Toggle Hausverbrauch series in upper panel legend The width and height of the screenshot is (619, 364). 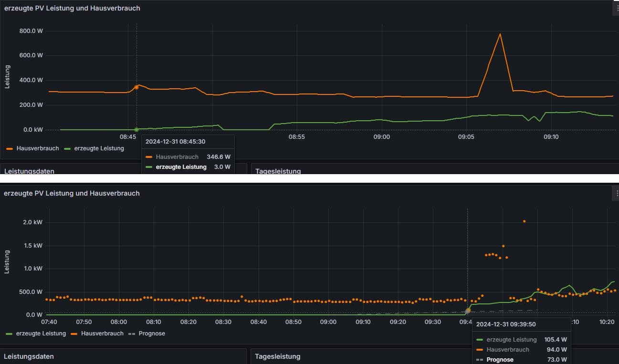(x=38, y=148)
